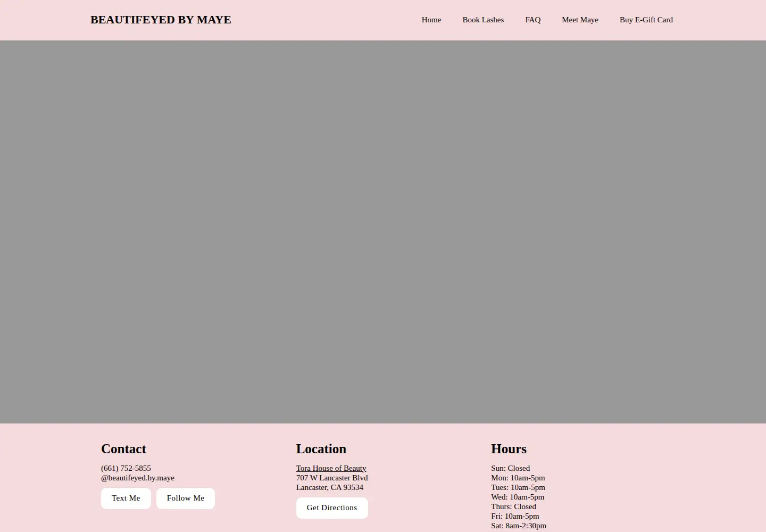Click the Location heading
This screenshot has height=532, width=766.
pyautogui.click(x=321, y=449)
